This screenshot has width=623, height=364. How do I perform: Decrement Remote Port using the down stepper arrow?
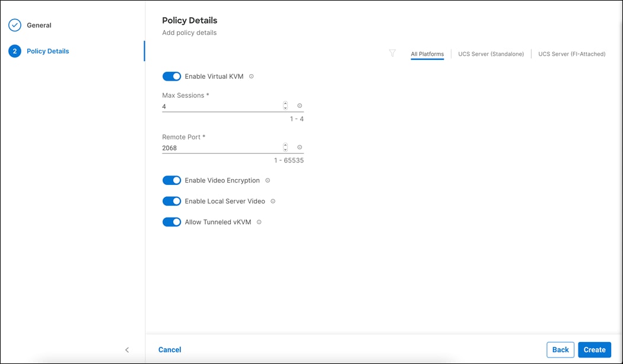pyautogui.click(x=285, y=149)
